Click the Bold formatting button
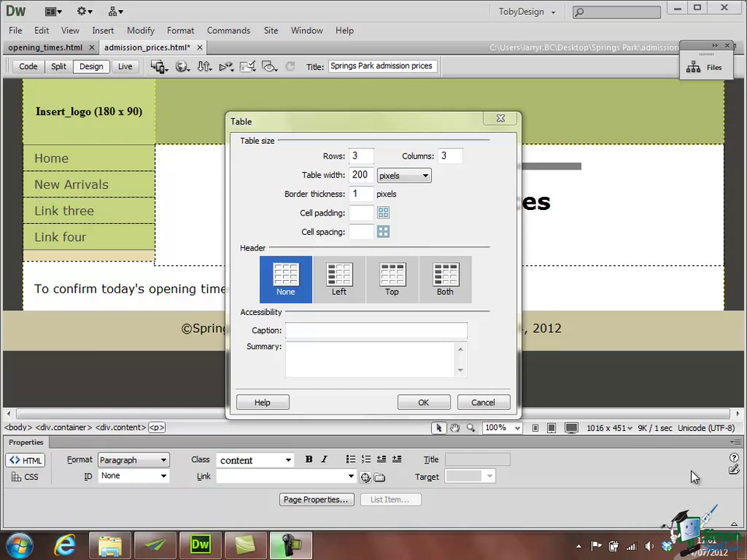This screenshot has width=747, height=560. pyautogui.click(x=309, y=459)
